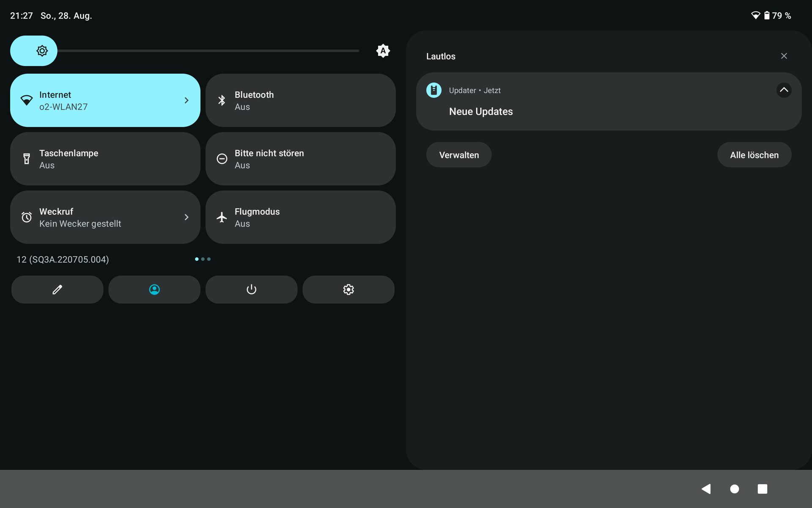Turn on Bluetooth tile

(x=300, y=100)
